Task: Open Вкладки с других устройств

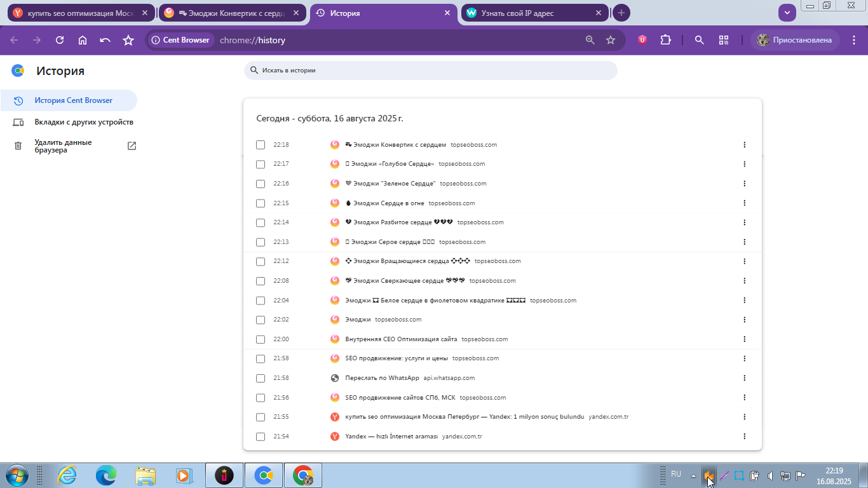Action: coord(69,122)
